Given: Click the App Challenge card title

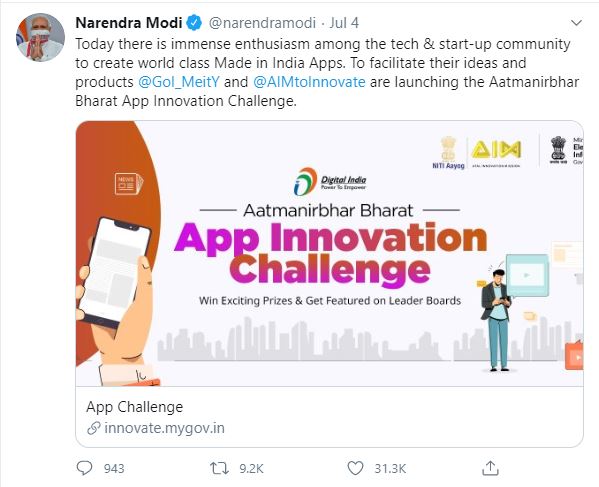Looking at the screenshot, I should pyautogui.click(x=134, y=407).
